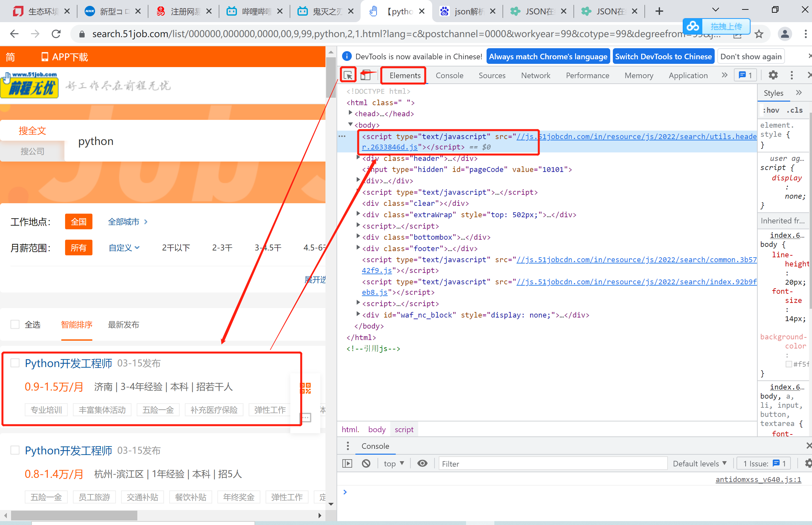The image size is (812, 525).
Task: Click the console sidebar toggle icon
Action: pos(347,463)
